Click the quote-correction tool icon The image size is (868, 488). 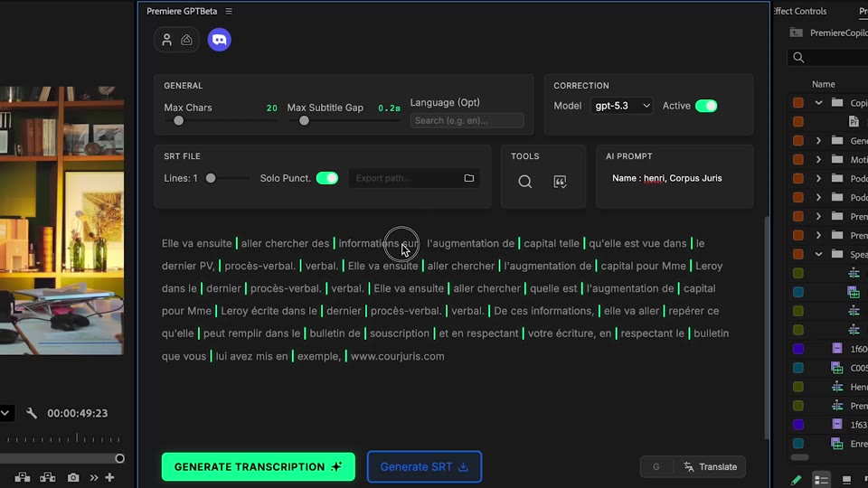560,182
